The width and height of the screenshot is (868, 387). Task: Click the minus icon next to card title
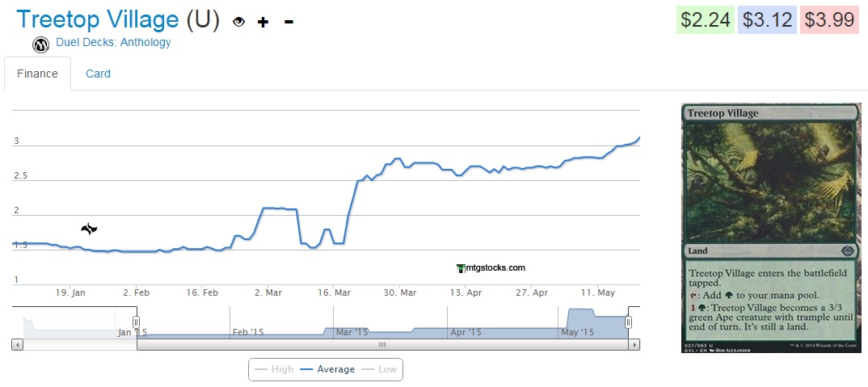[x=289, y=22]
